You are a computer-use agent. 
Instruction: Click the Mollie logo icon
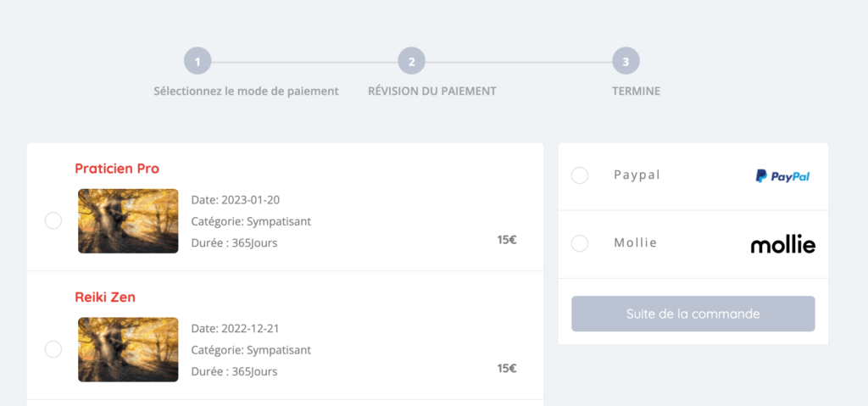tap(782, 245)
